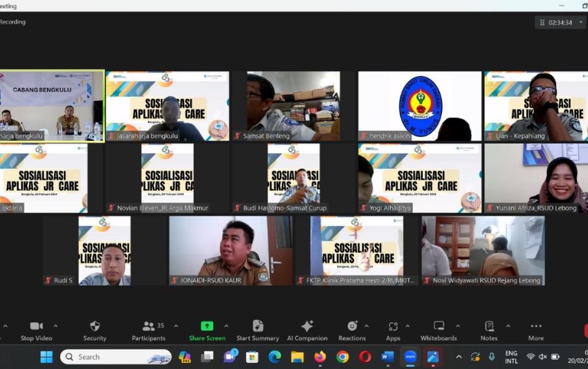588x369 pixels.
Task: Open the Windows Start menu
Action: coord(46,357)
